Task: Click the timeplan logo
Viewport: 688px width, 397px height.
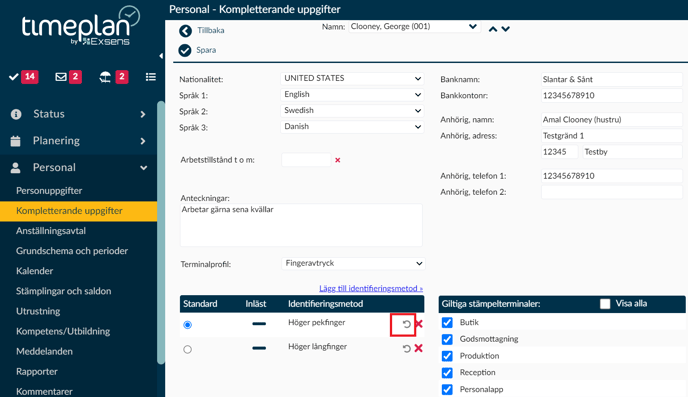Action: click(80, 26)
